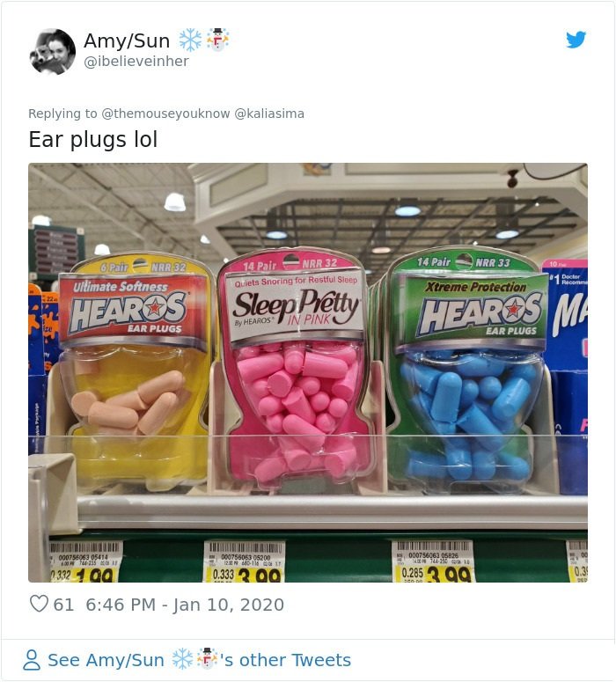Click the snowman emoji in the header name
The image size is (616, 682).
[217, 40]
